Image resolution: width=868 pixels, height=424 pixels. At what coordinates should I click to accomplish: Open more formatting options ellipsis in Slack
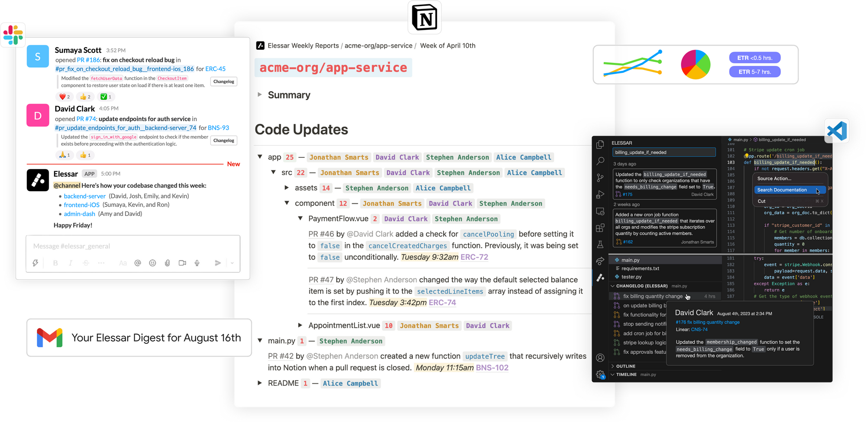click(x=101, y=263)
